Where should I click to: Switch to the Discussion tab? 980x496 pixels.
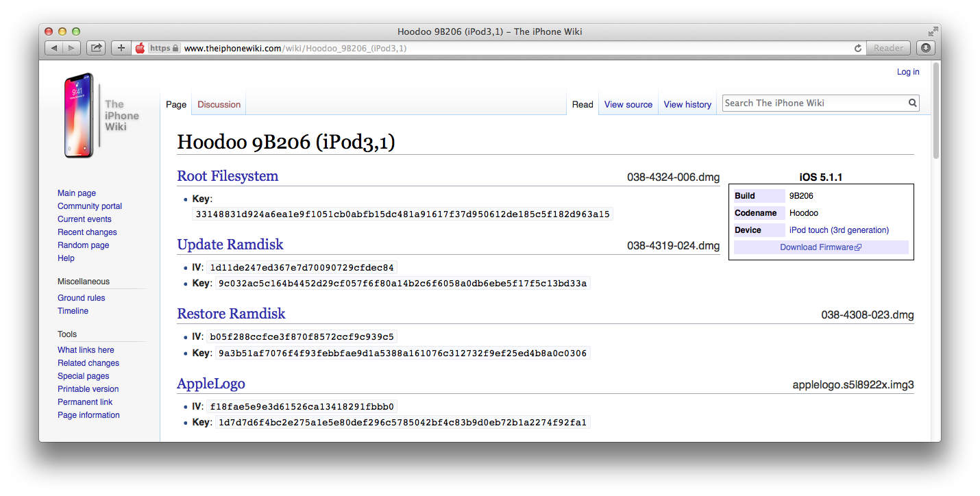219,104
